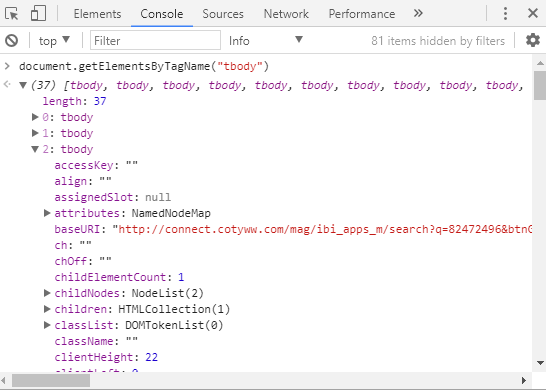Open the top context dropdown

(x=54, y=41)
